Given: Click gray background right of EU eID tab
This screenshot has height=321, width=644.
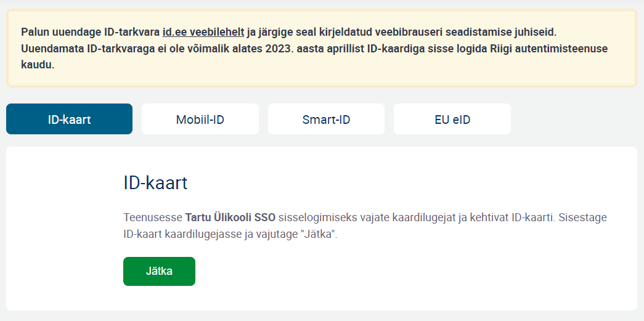Looking at the screenshot, I should (x=574, y=119).
